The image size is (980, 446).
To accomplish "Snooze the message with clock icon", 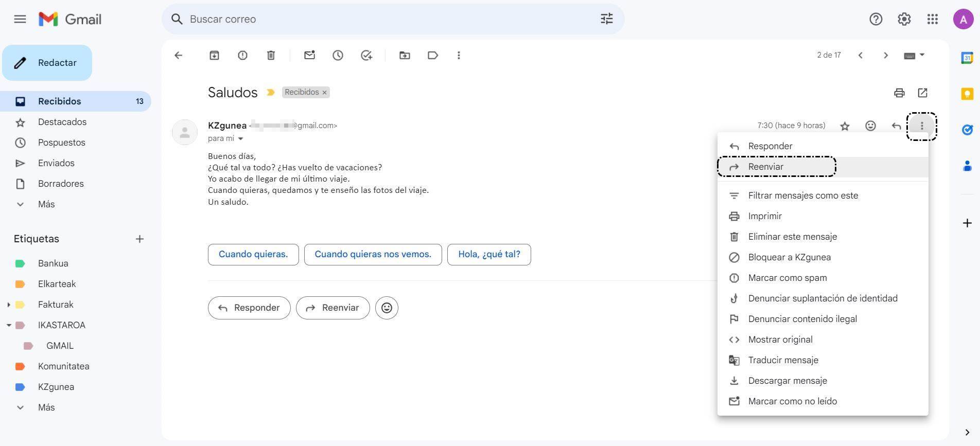I will (338, 55).
